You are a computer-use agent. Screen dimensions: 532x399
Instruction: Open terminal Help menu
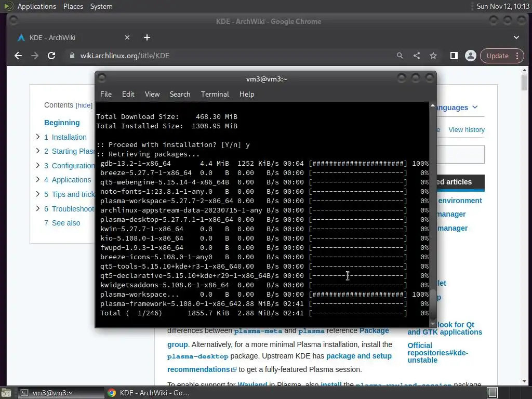[247, 95]
